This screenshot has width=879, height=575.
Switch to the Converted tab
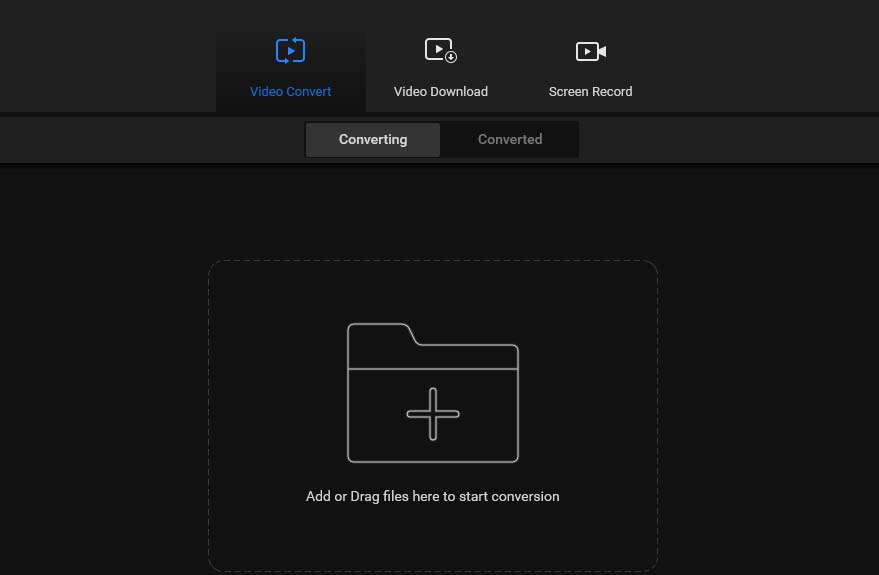(x=510, y=139)
